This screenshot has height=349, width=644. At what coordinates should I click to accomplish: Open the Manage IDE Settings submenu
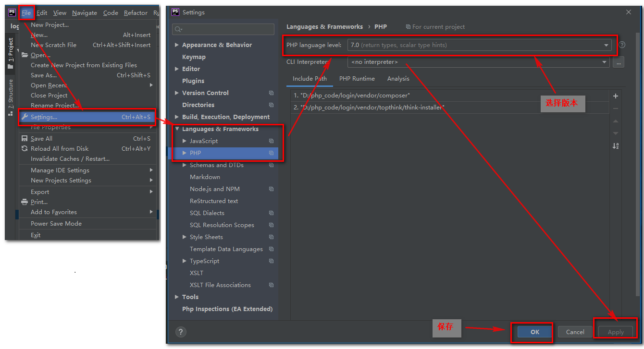[87, 170]
